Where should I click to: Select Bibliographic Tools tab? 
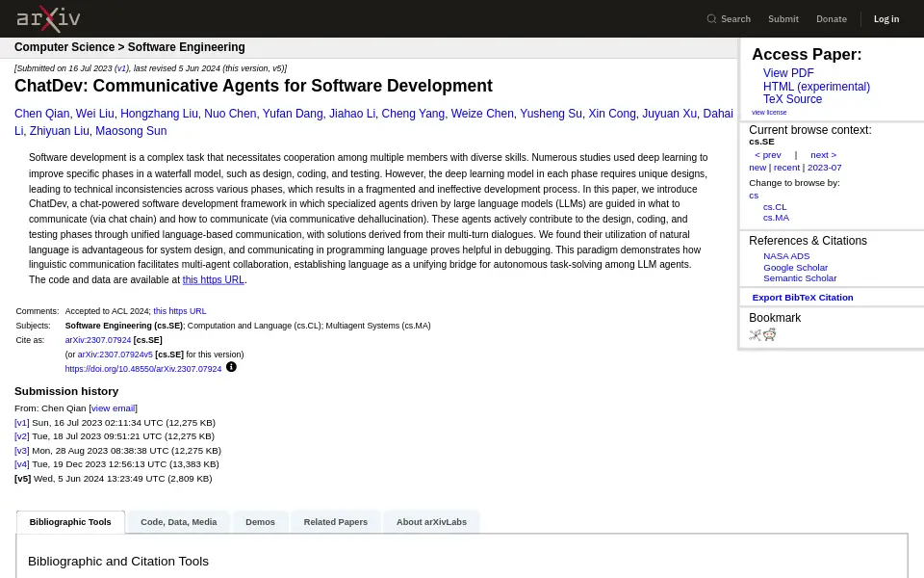tap(70, 522)
